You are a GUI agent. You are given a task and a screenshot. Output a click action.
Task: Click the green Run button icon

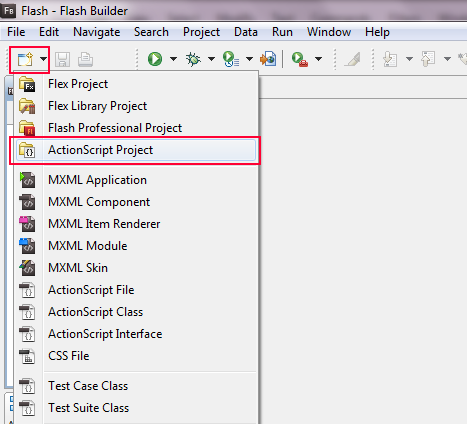(x=155, y=59)
